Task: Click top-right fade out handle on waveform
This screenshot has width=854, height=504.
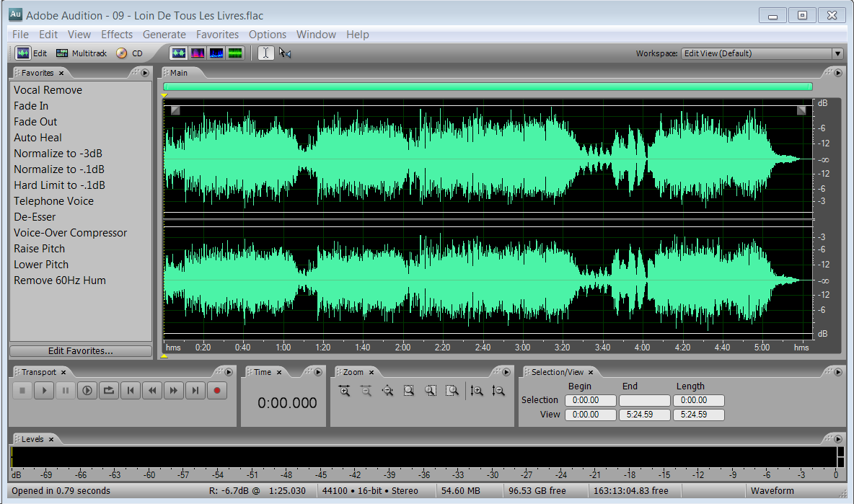Action: [x=801, y=110]
